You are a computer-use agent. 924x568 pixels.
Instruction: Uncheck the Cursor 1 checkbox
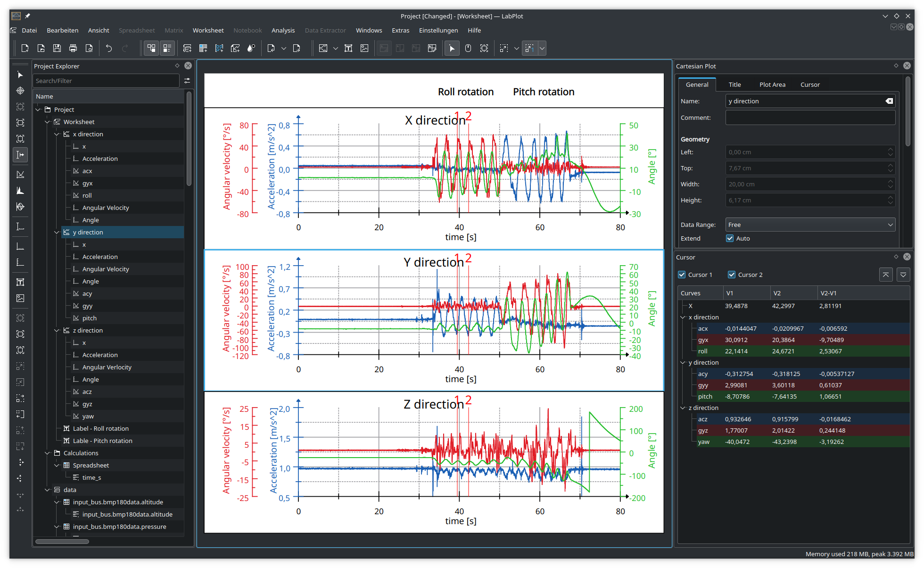[682, 275]
